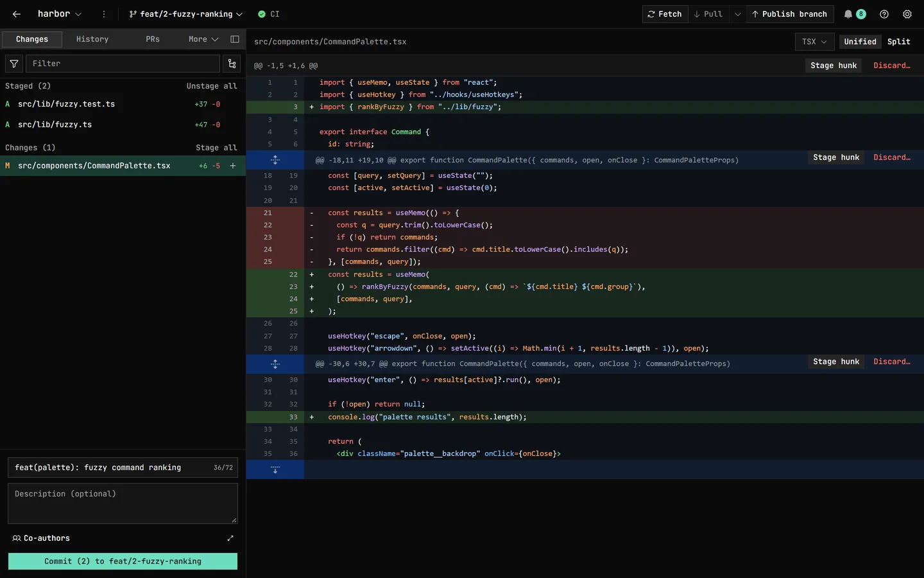
Task: Select staged file src/lib/fuzzy.test.ts
Action: (x=123, y=104)
